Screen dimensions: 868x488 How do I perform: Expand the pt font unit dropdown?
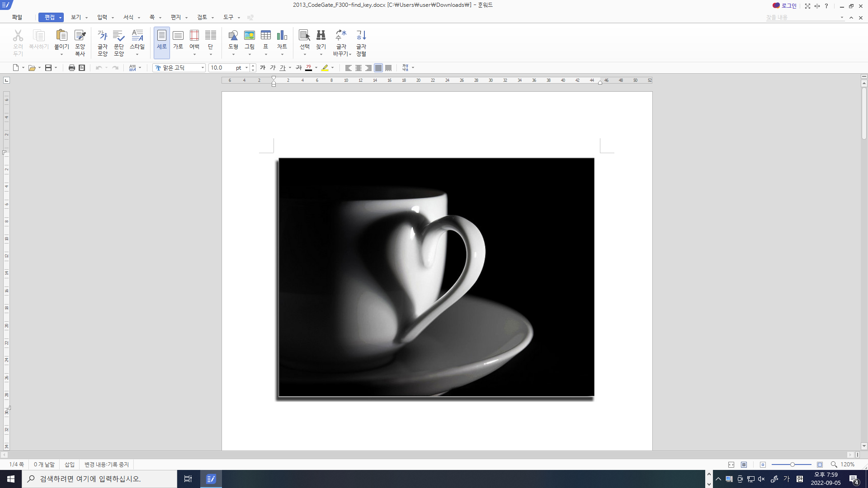click(x=246, y=68)
